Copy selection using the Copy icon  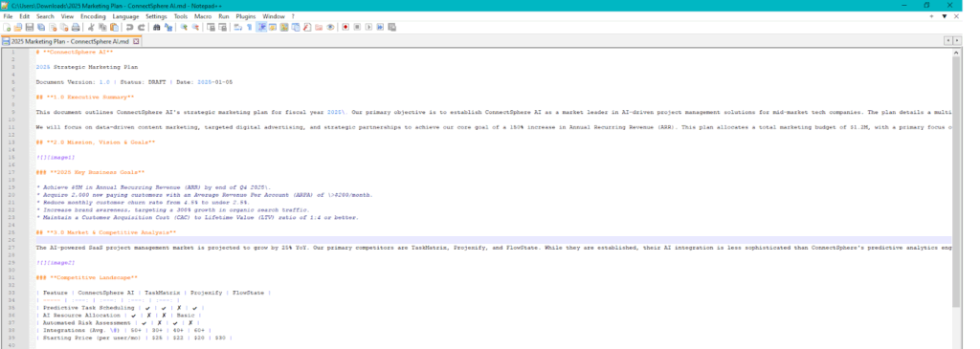point(101,28)
